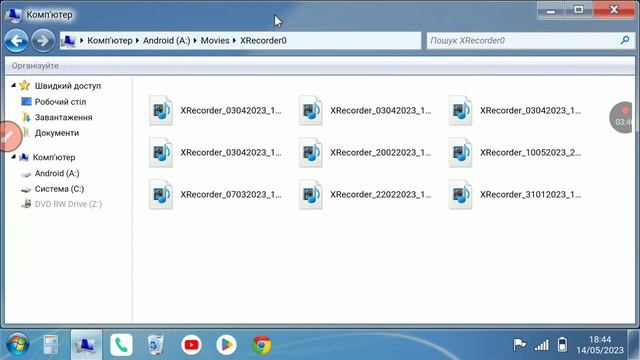Click the media icon of XRecorder_20022023 file
This screenshot has height=360, width=640.
click(311, 152)
